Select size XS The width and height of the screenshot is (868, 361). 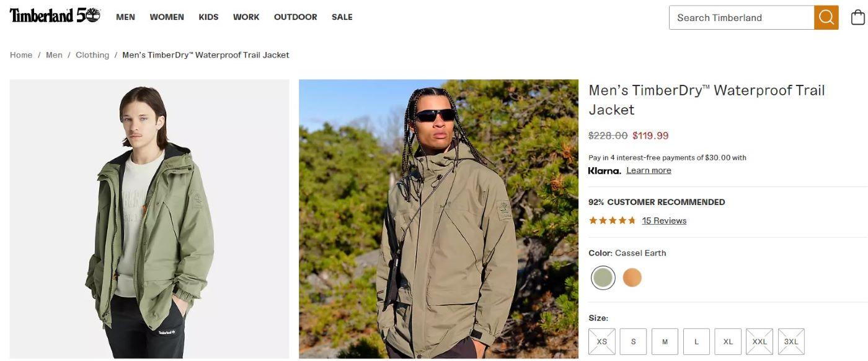602,342
